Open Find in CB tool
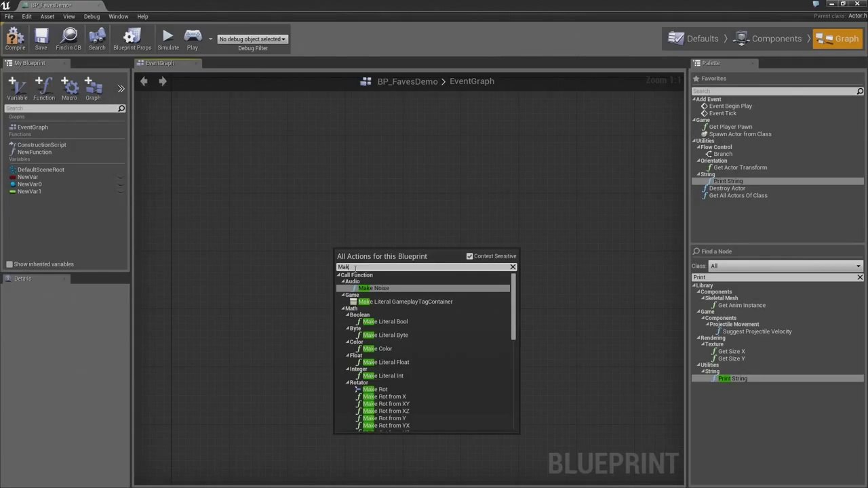Screen dimensions: 868x488 [x=68, y=39]
